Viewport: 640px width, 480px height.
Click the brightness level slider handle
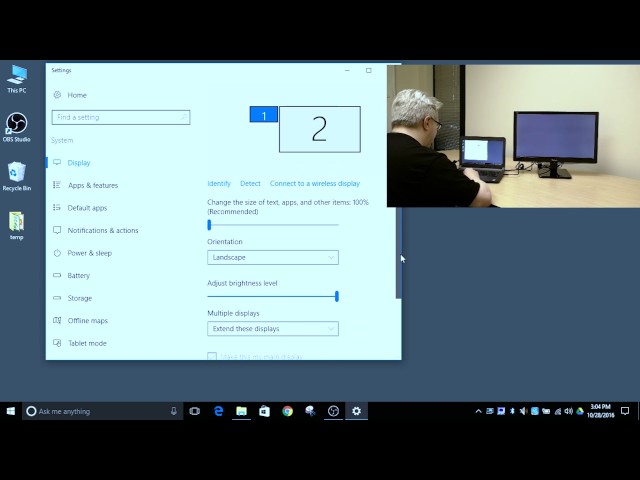tap(337, 296)
